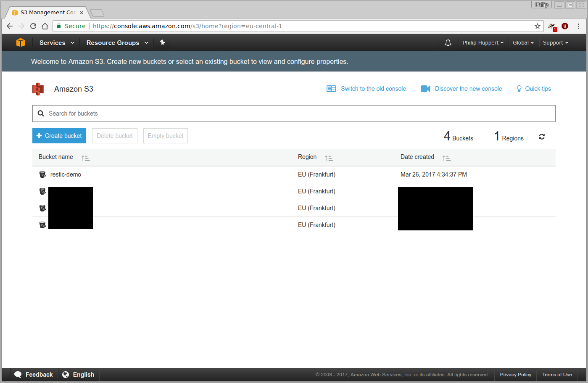Click the AWS cube logo icon
The height and width of the screenshot is (383, 588).
(x=21, y=42)
